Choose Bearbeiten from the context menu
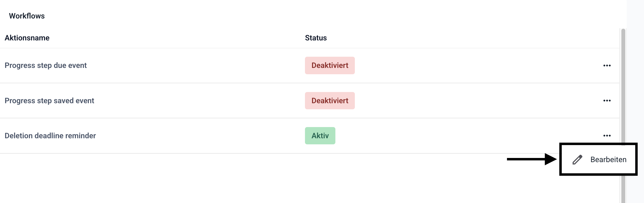The height and width of the screenshot is (203, 644). 608,159
